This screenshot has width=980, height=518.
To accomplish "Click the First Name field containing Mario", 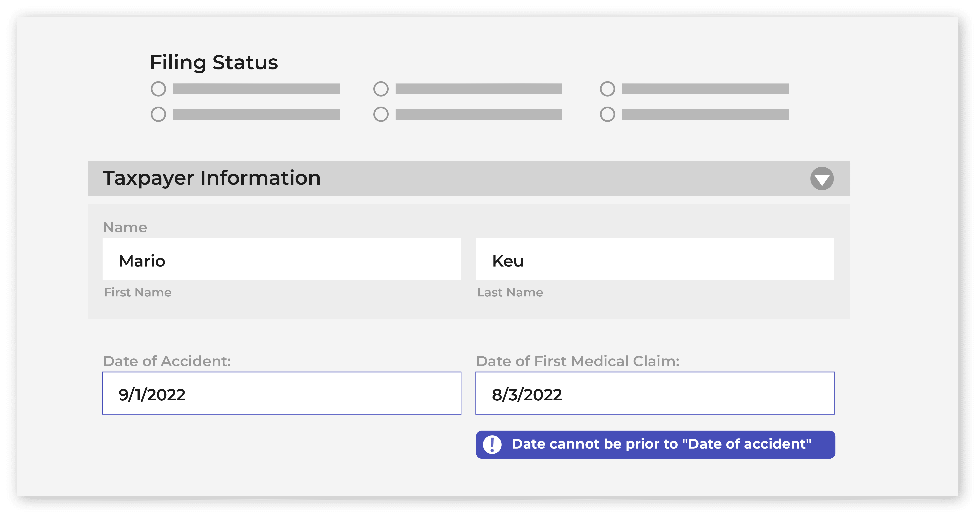I will [x=282, y=260].
